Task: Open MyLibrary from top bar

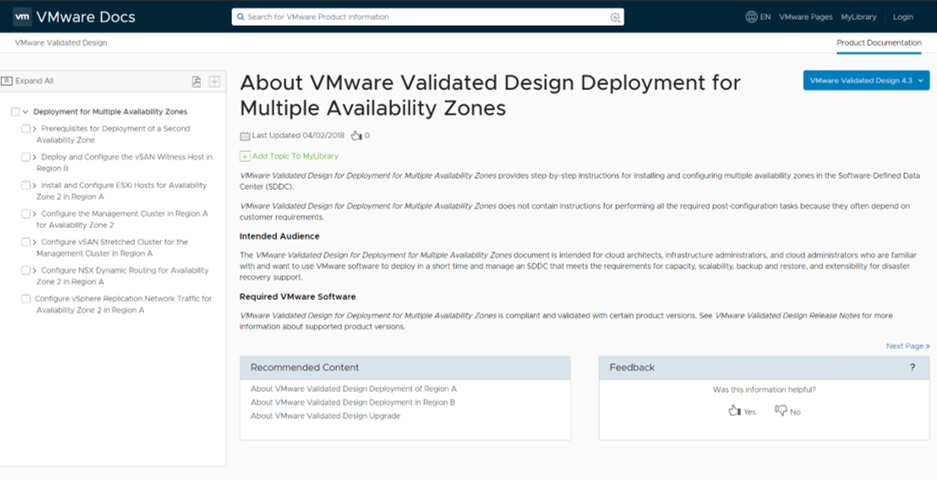Action: tap(858, 17)
